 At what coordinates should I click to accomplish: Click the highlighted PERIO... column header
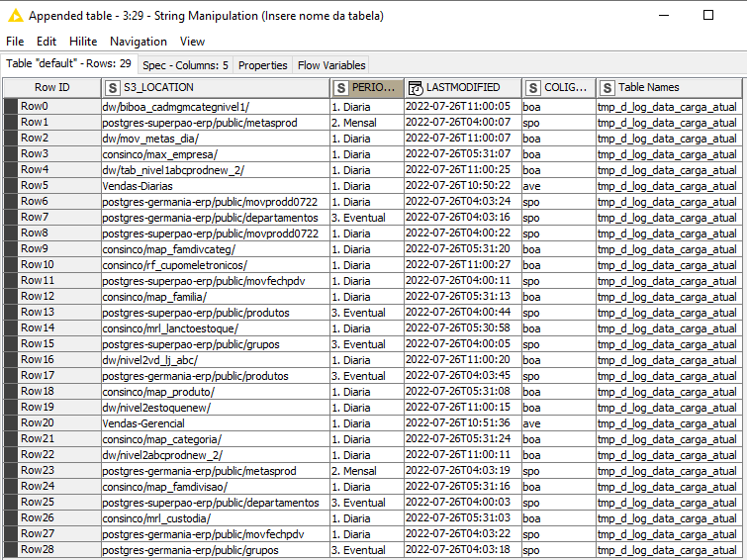point(367,88)
